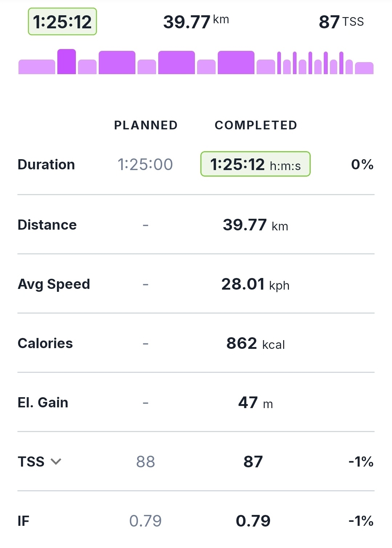The height and width of the screenshot is (548, 392).
Task: Tap the planned IF value
Action: pyautogui.click(x=146, y=521)
